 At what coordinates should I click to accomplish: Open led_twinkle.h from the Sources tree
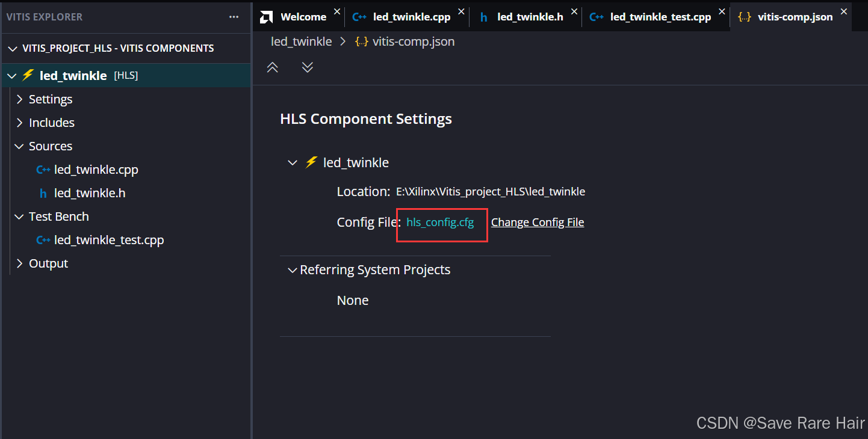click(x=90, y=193)
